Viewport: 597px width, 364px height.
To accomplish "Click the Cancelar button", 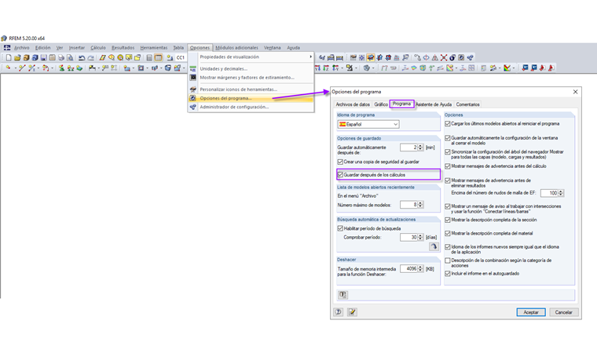I will [563, 312].
